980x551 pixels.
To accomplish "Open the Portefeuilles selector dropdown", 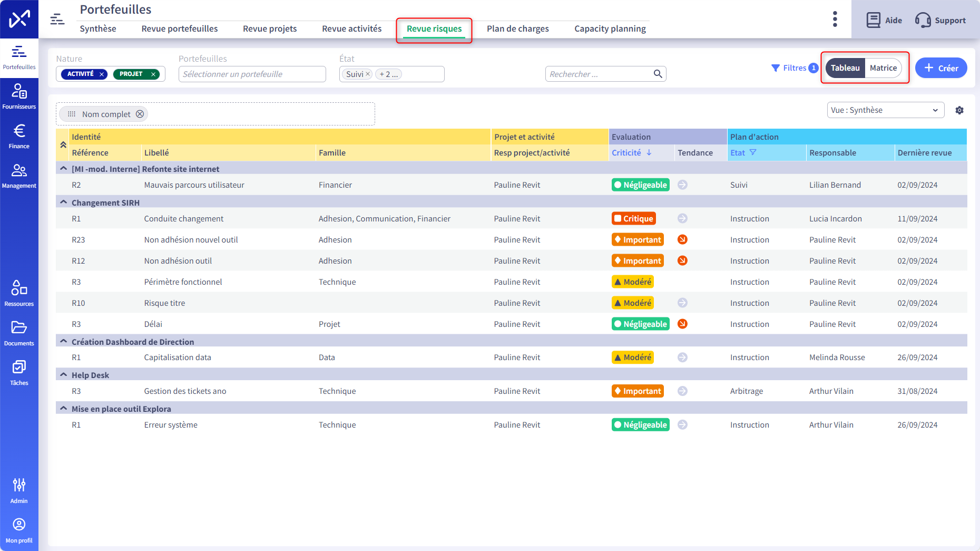I will tap(252, 74).
